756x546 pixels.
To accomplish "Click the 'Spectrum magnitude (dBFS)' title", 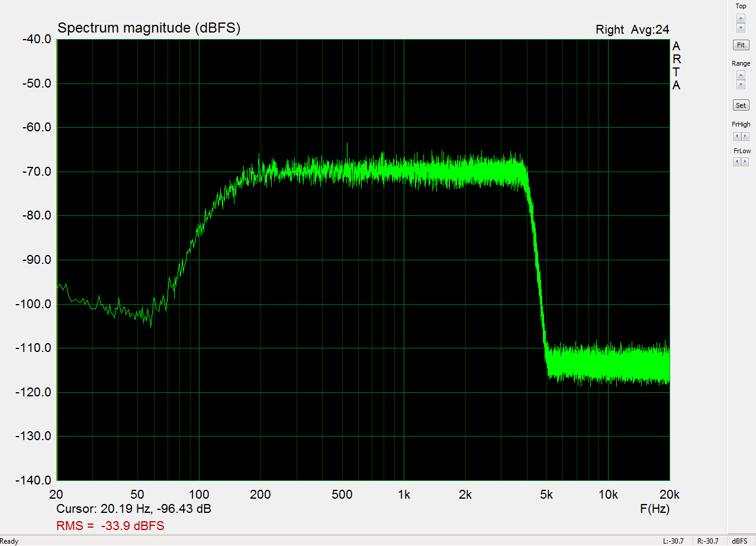I will tap(149, 28).
